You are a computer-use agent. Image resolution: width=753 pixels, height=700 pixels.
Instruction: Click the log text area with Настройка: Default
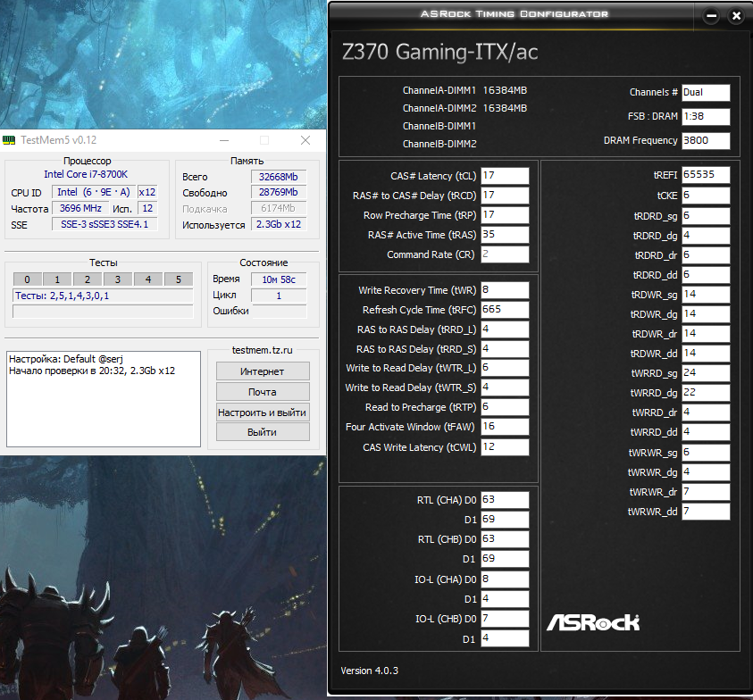coord(104,399)
